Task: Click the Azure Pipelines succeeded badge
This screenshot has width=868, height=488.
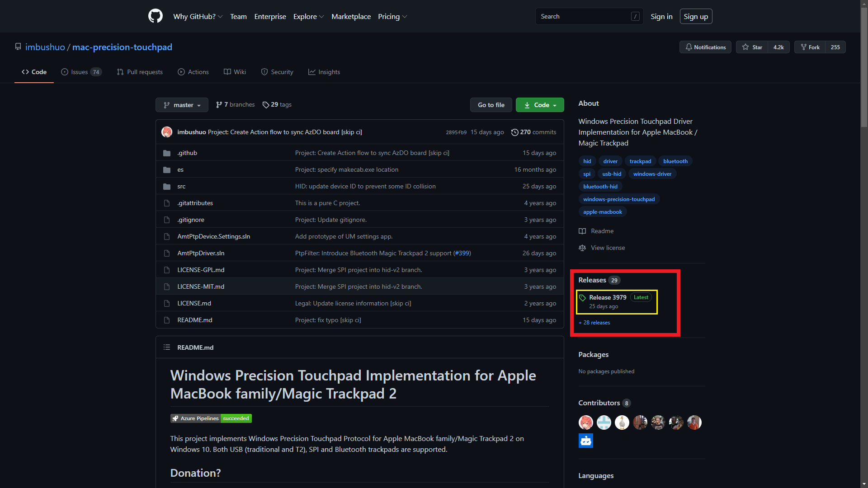Action: point(211,418)
